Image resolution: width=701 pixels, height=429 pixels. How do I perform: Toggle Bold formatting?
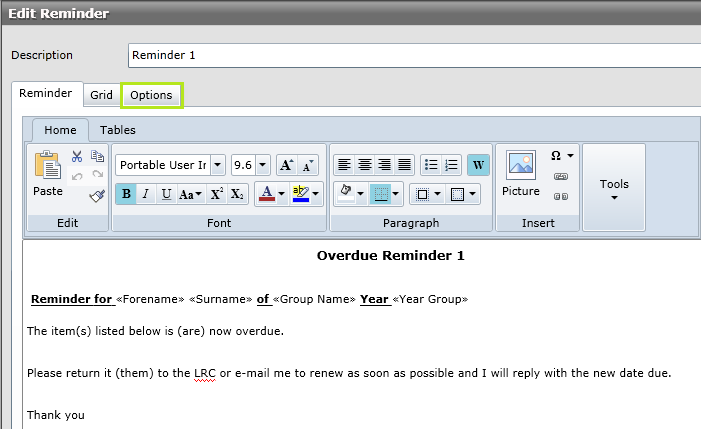pos(126,194)
